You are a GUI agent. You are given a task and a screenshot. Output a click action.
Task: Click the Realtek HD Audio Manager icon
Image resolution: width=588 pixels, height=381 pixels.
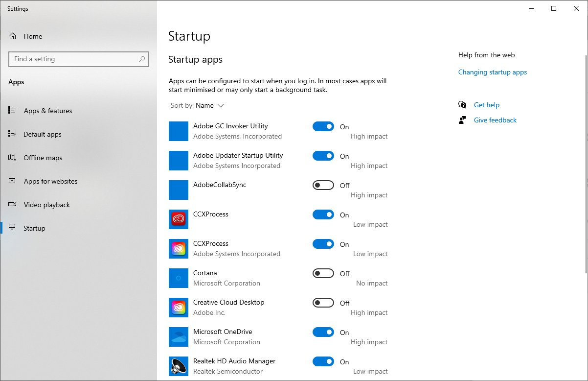click(x=179, y=366)
